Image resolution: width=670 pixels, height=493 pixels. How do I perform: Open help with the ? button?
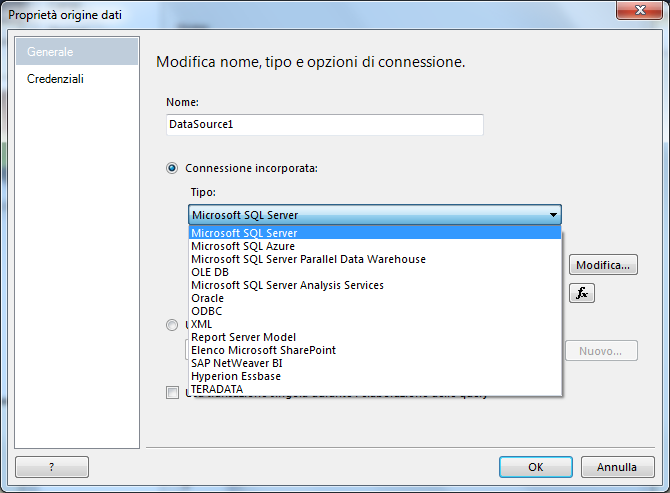(x=52, y=467)
